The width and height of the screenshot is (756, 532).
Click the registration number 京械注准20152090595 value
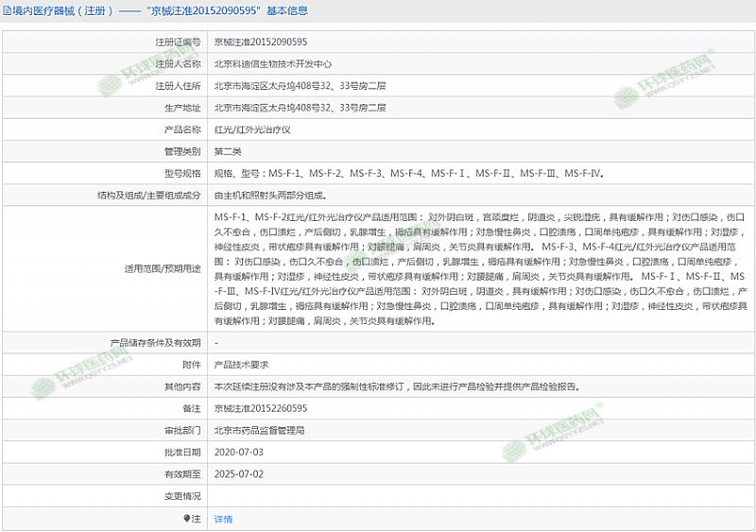pyautogui.click(x=261, y=42)
